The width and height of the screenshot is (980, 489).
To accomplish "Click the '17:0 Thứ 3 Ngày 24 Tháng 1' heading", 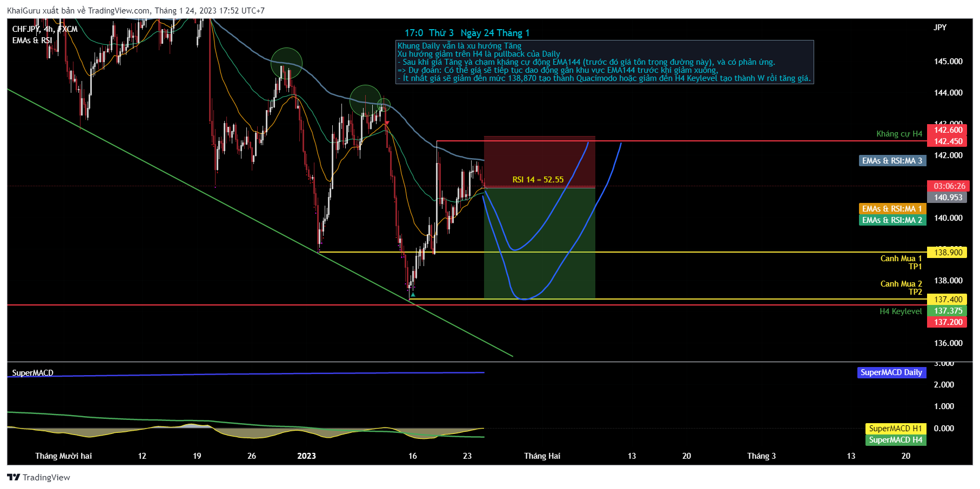I will pyautogui.click(x=467, y=33).
